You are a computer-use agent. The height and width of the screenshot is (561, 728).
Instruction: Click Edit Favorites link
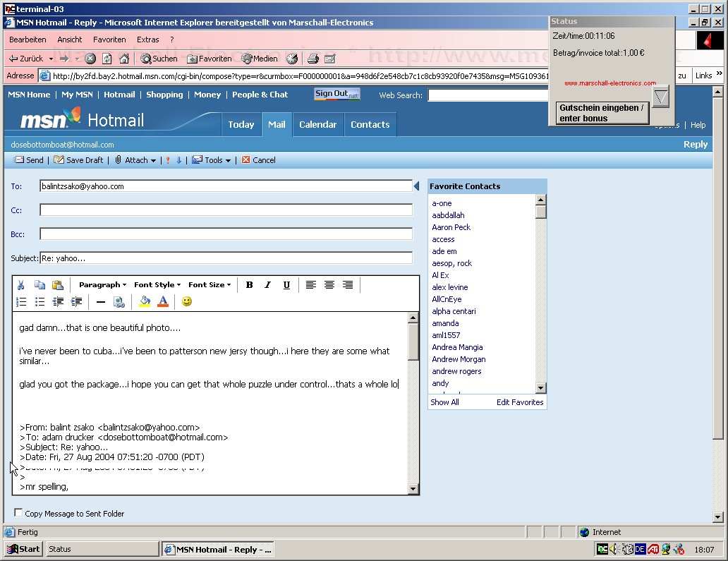point(519,402)
